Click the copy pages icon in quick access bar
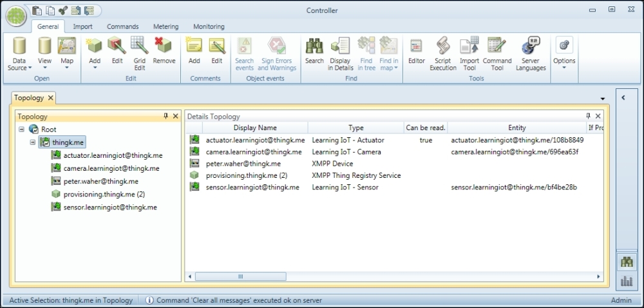 point(50,11)
